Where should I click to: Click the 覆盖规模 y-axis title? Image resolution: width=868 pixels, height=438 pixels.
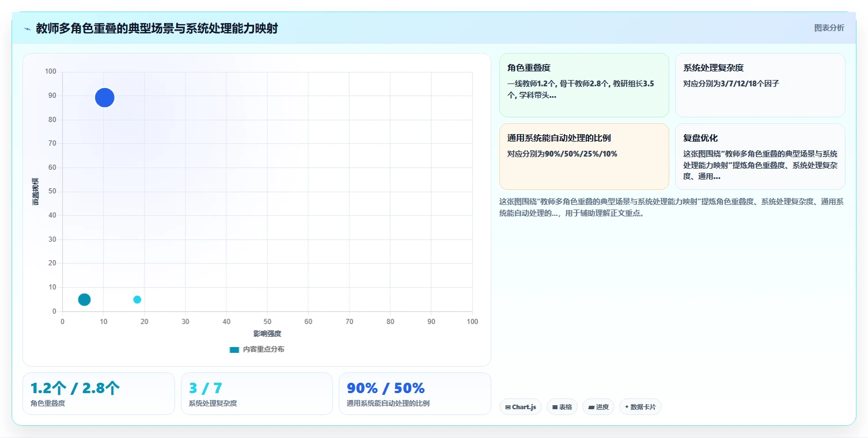pyautogui.click(x=36, y=192)
